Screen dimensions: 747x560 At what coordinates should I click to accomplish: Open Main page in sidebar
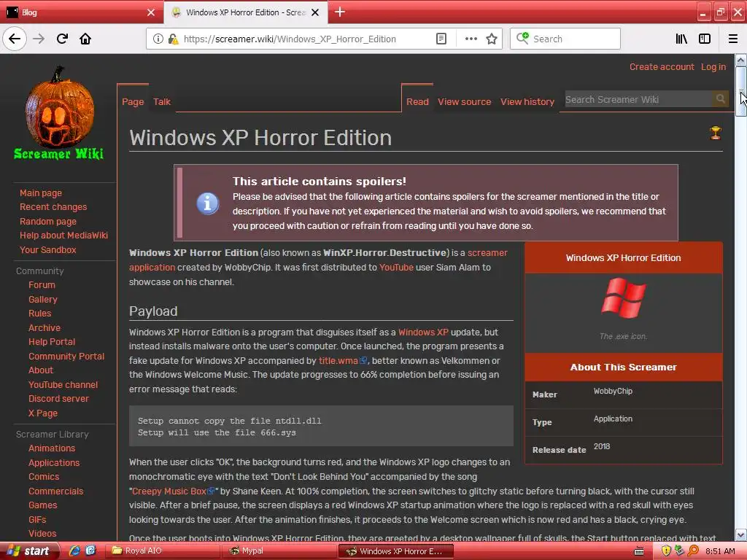pos(41,192)
